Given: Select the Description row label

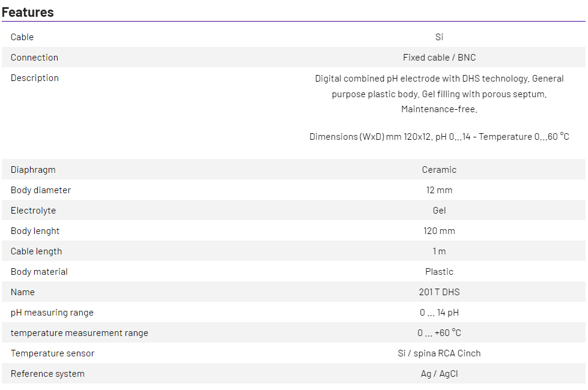Looking at the screenshot, I should pos(35,78).
